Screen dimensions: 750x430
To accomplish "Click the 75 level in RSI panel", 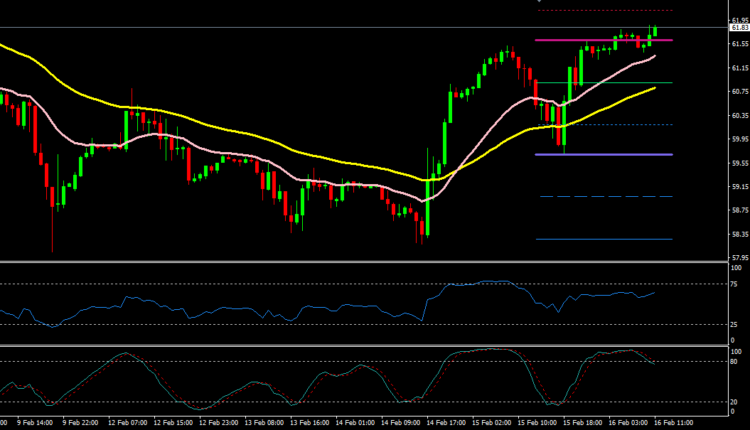I will 736,284.
